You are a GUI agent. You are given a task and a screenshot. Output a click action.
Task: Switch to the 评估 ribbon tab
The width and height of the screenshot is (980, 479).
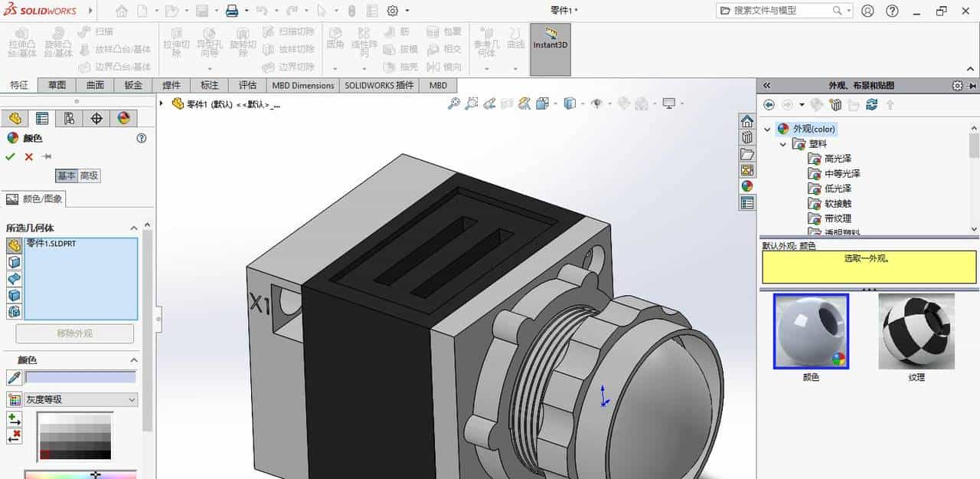(x=247, y=85)
